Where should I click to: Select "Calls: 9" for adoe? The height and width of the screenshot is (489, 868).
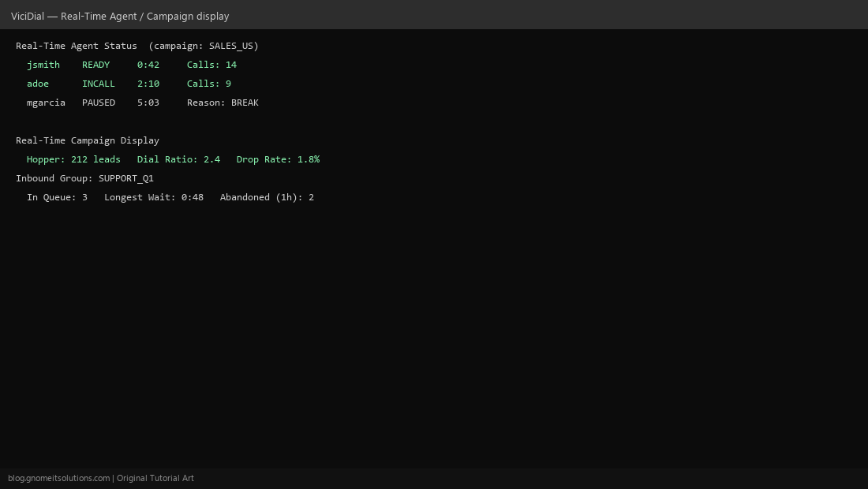point(209,84)
